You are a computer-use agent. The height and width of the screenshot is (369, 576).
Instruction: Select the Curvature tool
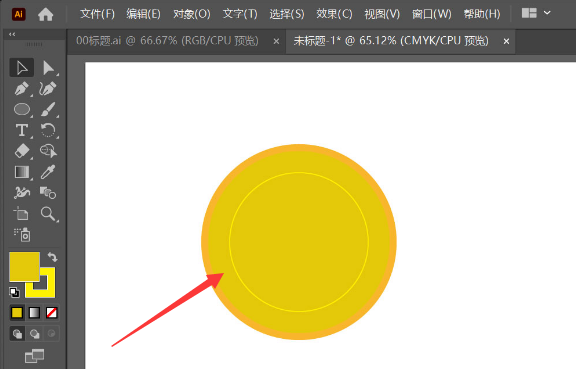(x=48, y=89)
